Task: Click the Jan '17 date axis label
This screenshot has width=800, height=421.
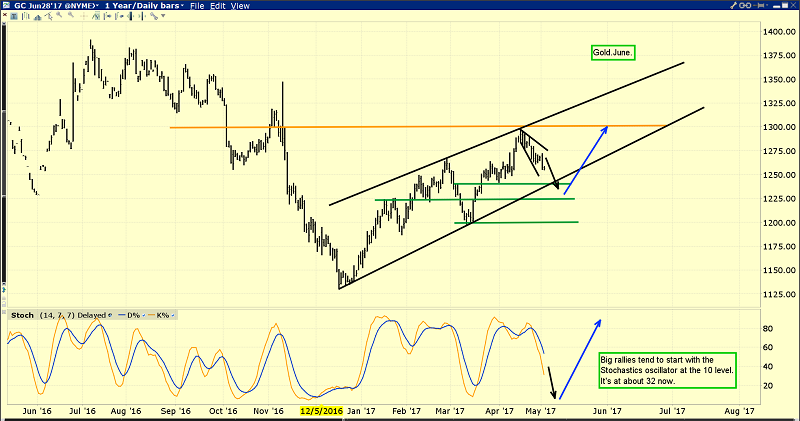Action: pyautogui.click(x=361, y=411)
